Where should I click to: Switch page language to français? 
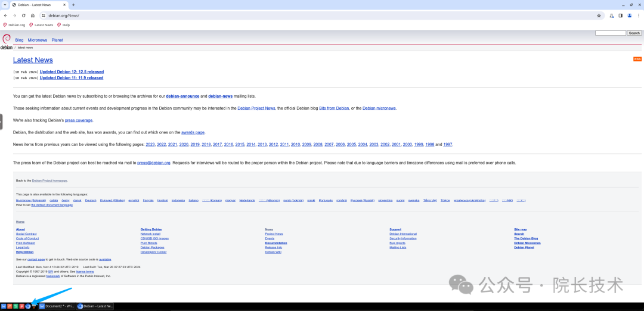tap(148, 200)
